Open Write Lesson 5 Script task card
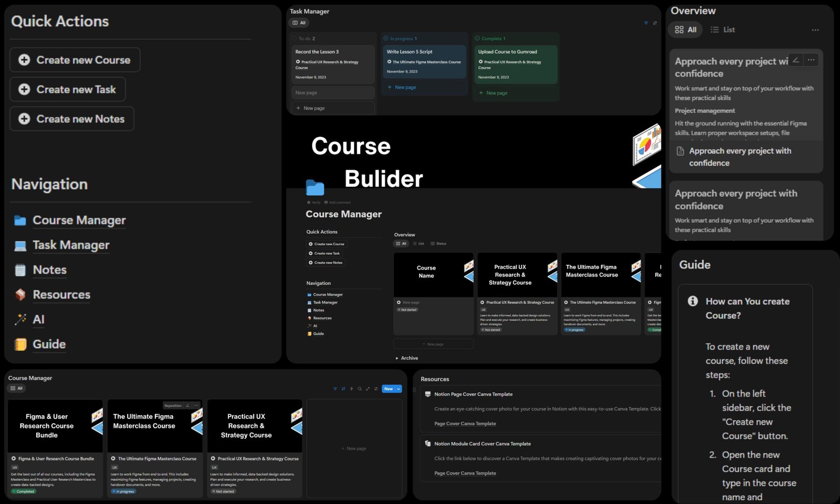This screenshot has height=504, width=840. point(424,61)
